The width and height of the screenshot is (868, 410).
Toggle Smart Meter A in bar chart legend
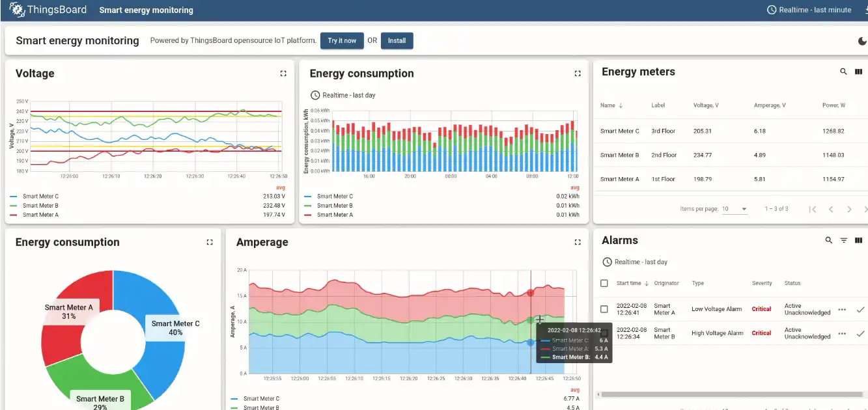point(335,215)
